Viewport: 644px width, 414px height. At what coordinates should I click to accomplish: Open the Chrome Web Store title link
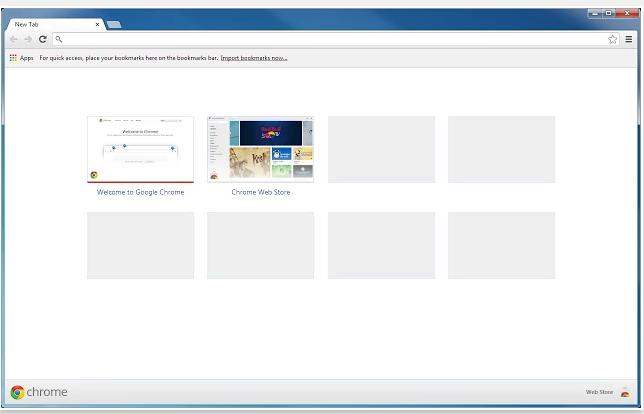[261, 192]
